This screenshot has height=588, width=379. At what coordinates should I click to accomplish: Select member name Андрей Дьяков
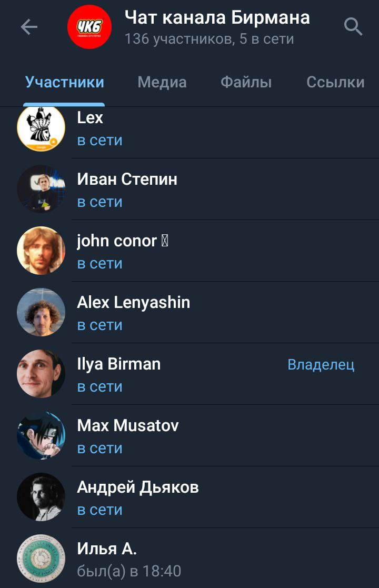pyautogui.click(x=138, y=487)
